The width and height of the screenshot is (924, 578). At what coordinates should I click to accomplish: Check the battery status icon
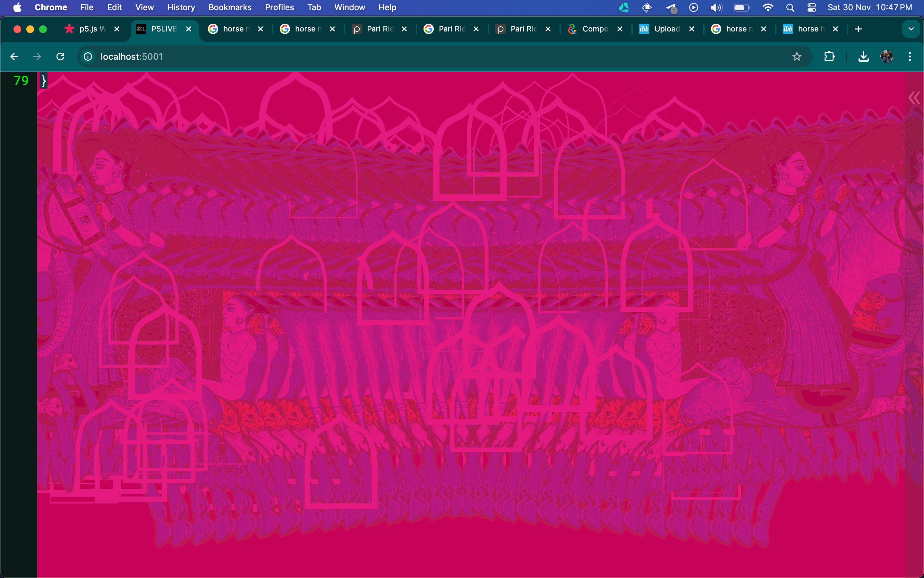pyautogui.click(x=742, y=7)
